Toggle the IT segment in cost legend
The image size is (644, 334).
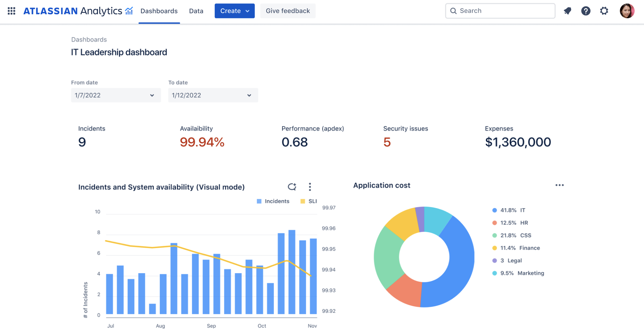[509, 210]
